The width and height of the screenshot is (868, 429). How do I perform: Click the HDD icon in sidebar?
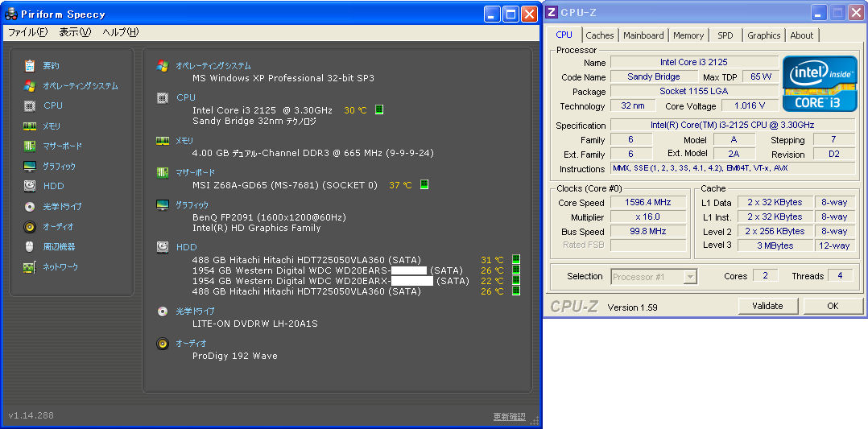pyautogui.click(x=30, y=186)
